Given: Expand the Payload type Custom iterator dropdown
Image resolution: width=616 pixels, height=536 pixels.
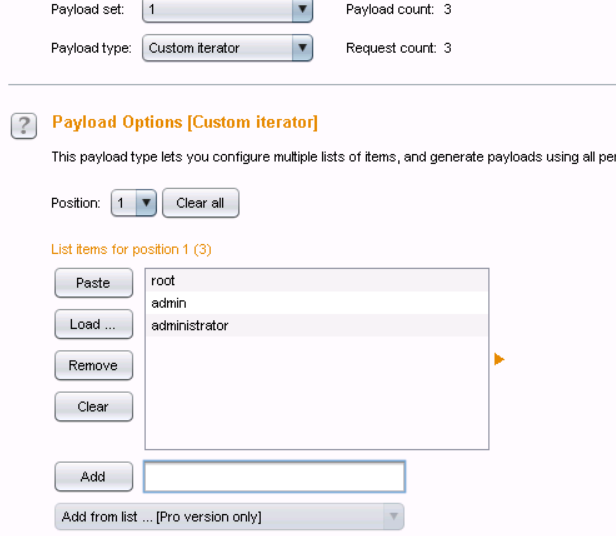Looking at the screenshot, I should 227,48.
